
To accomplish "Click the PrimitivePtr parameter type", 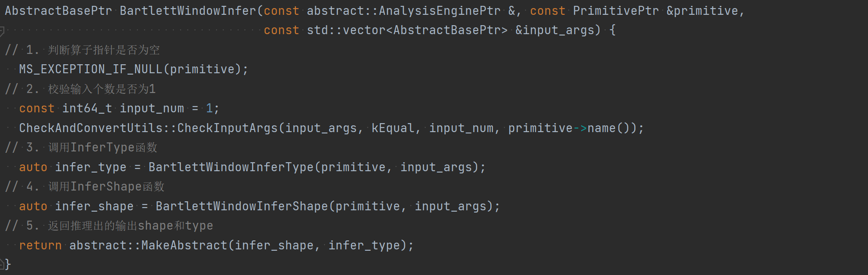I will coord(616,11).
